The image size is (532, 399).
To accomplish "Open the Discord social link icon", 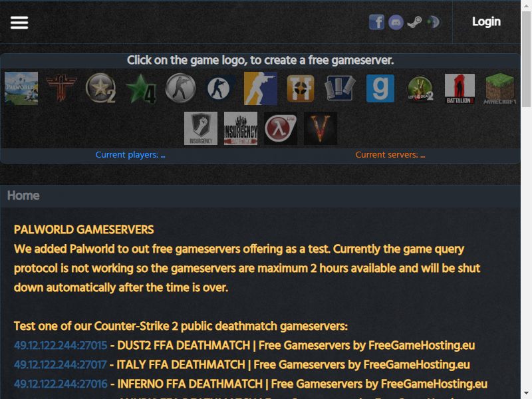I will pyautogui.click(x=396, y=23).
